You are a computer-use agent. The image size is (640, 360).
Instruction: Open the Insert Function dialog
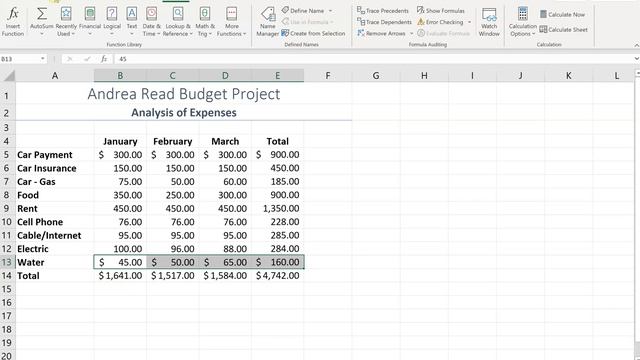[13, 22]
